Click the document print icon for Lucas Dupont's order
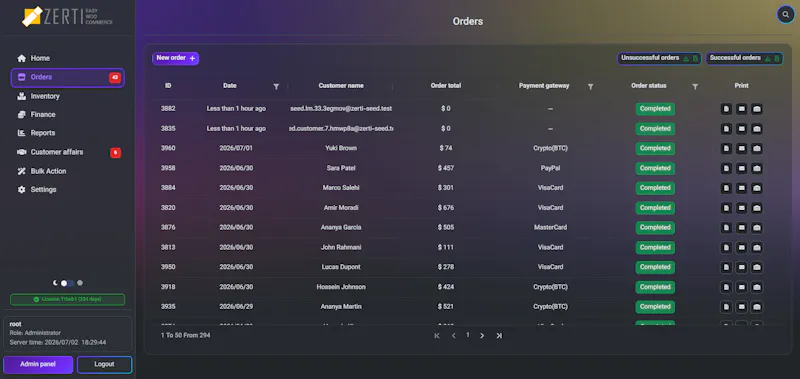The image size is (800, 379). point(726,267)
